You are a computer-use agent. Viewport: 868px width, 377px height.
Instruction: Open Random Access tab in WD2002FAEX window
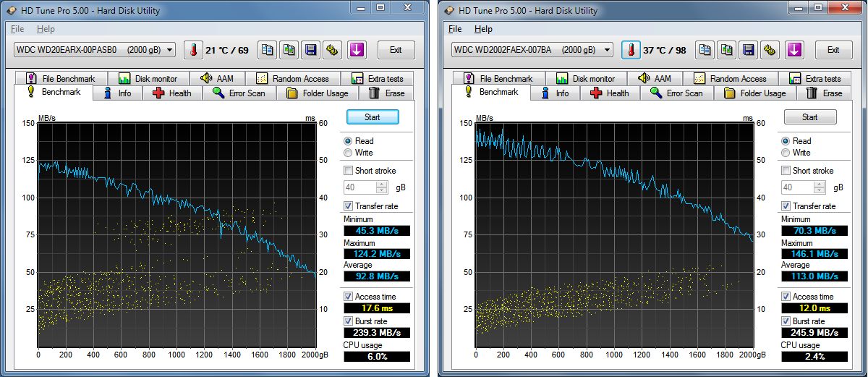coord(731,78)
